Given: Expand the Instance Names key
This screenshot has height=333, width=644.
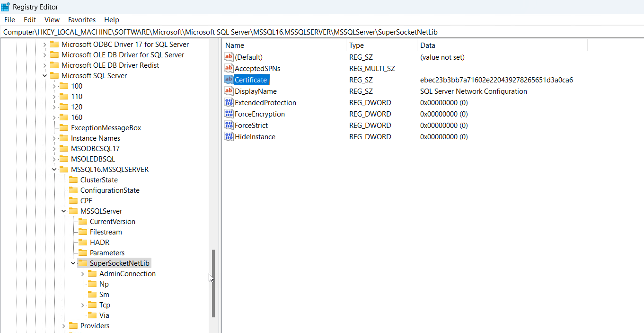Looking at the screenshot, I should 54,138.
